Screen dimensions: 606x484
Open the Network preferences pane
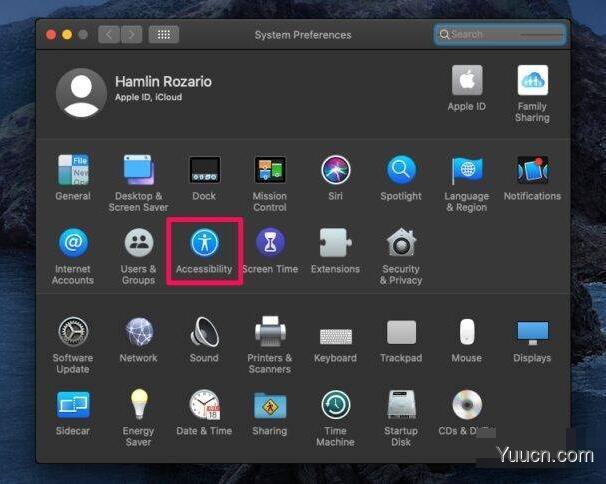tap(139, 333)
